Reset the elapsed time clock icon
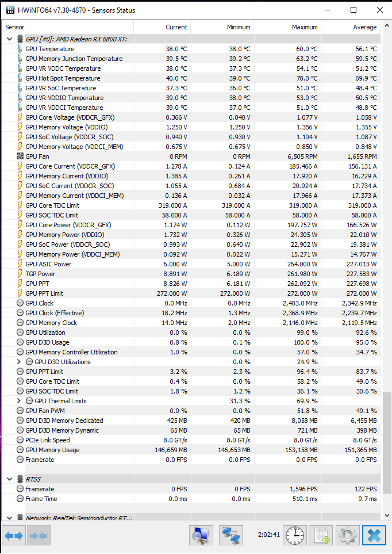 coord(295,536)
